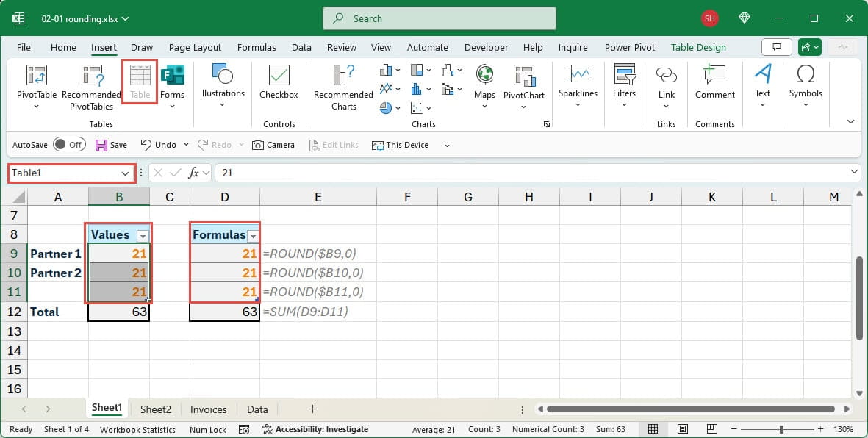Open Recommended PivotTables
The height and width of the screenshot is (438, 868).
pos(91,76)
